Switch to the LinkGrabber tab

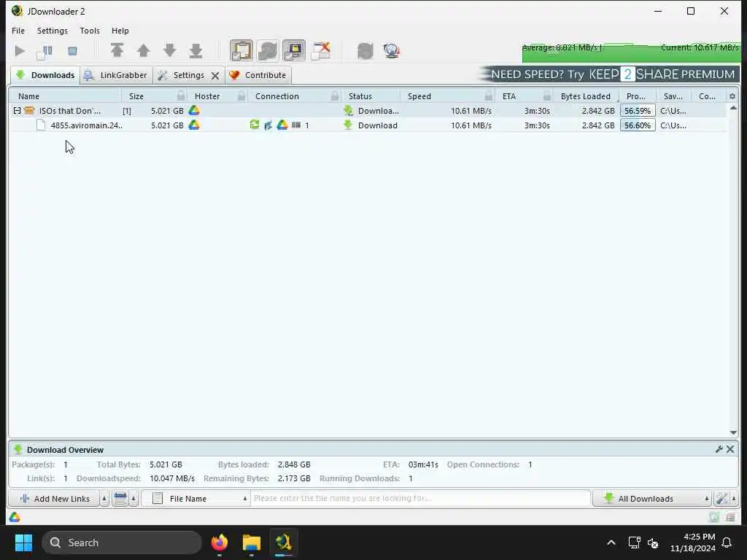point(116,75)
